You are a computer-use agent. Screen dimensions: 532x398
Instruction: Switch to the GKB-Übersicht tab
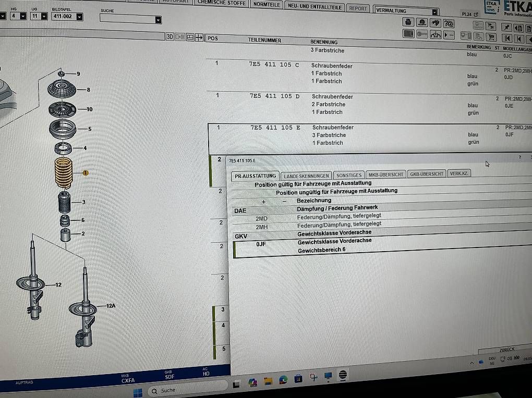427,173
